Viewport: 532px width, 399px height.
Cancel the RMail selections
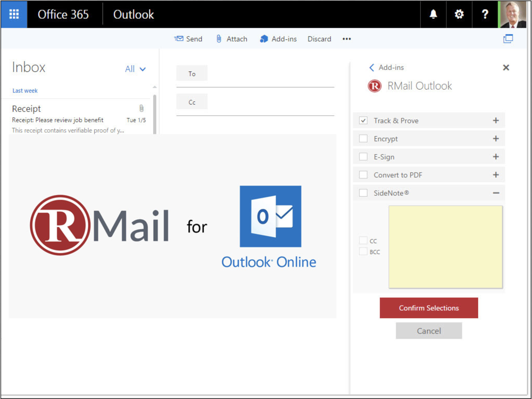click(429, 331)
